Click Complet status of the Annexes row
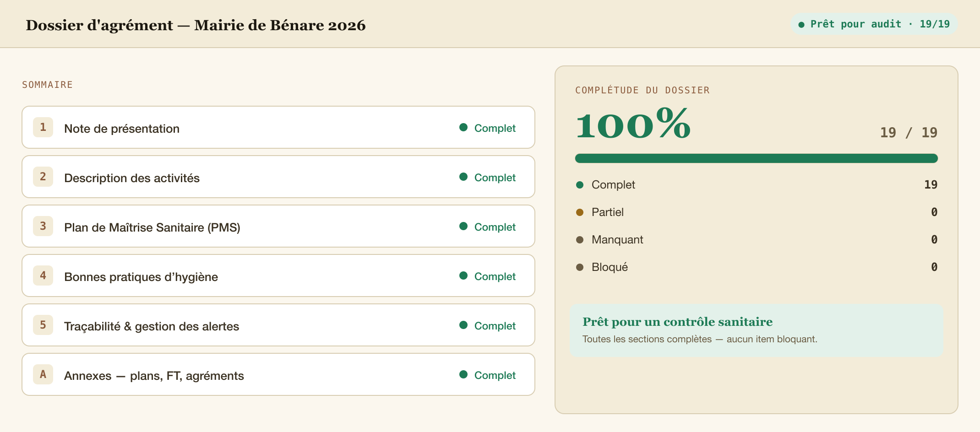This screenshot has height=432, width=980. 487,375
